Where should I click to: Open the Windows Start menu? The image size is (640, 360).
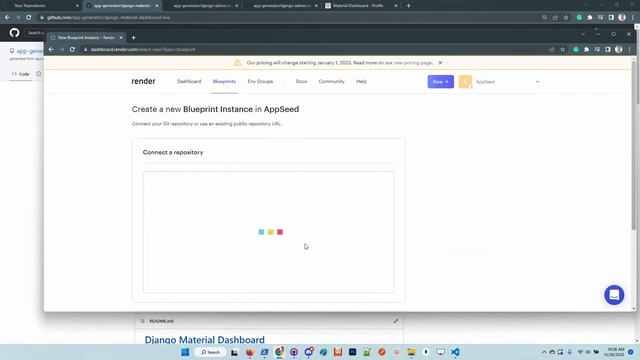(x=185, y=352)
